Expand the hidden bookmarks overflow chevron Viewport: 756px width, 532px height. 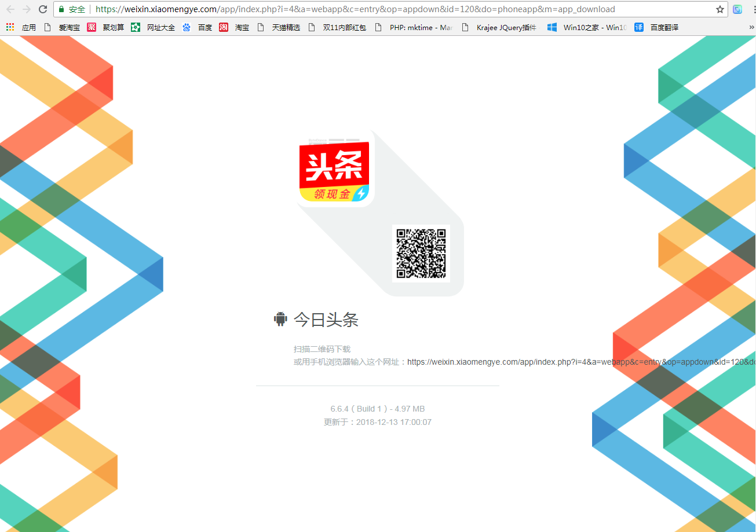751,27
